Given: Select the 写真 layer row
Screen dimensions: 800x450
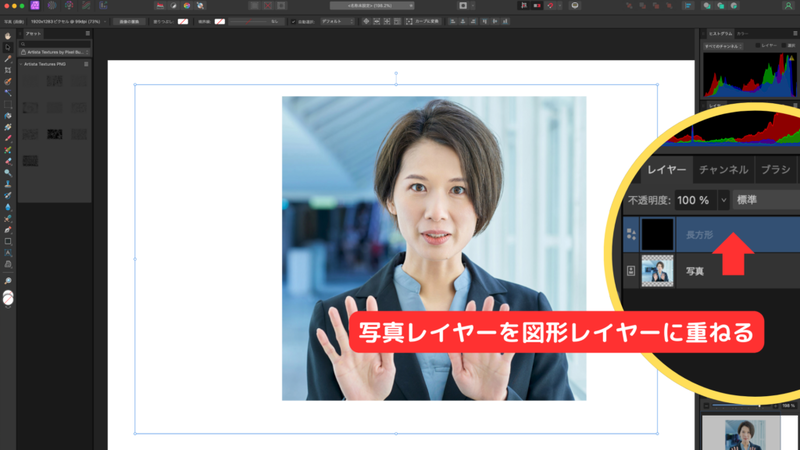Looking at the screenshot, I should click(x=711, y=271).
